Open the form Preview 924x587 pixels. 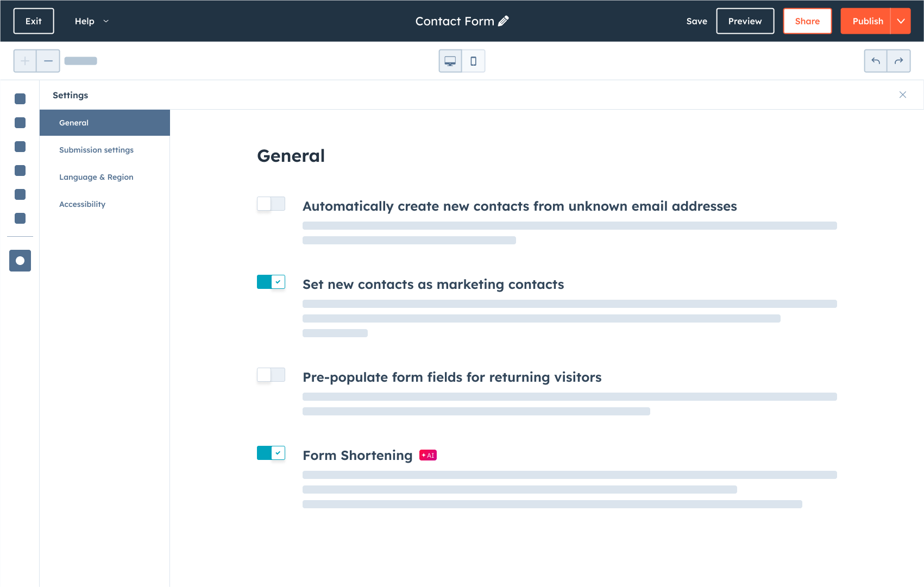pos(745,21)
